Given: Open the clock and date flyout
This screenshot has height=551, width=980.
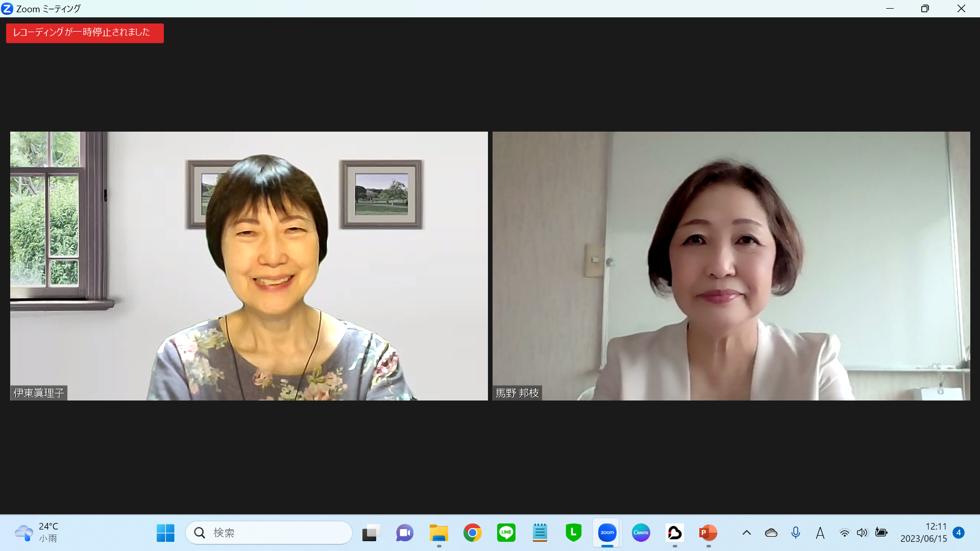Looking at the screenshot, I should pos(923,533).
